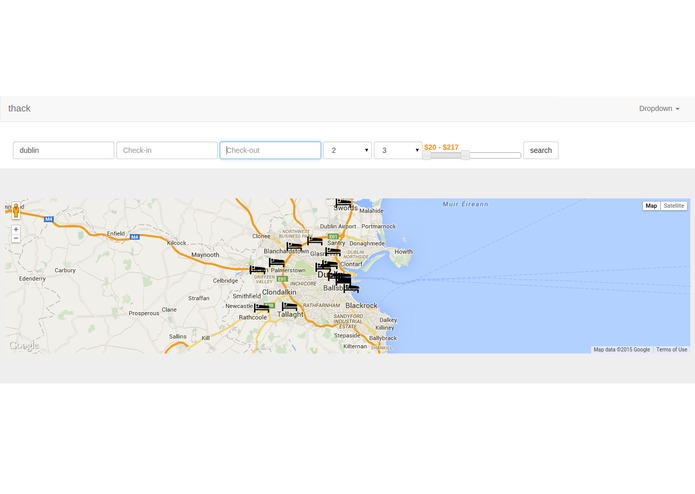Click the Muir Éireann sea label
This screenshot has height=494, width=695.
(x=465, y=204)
